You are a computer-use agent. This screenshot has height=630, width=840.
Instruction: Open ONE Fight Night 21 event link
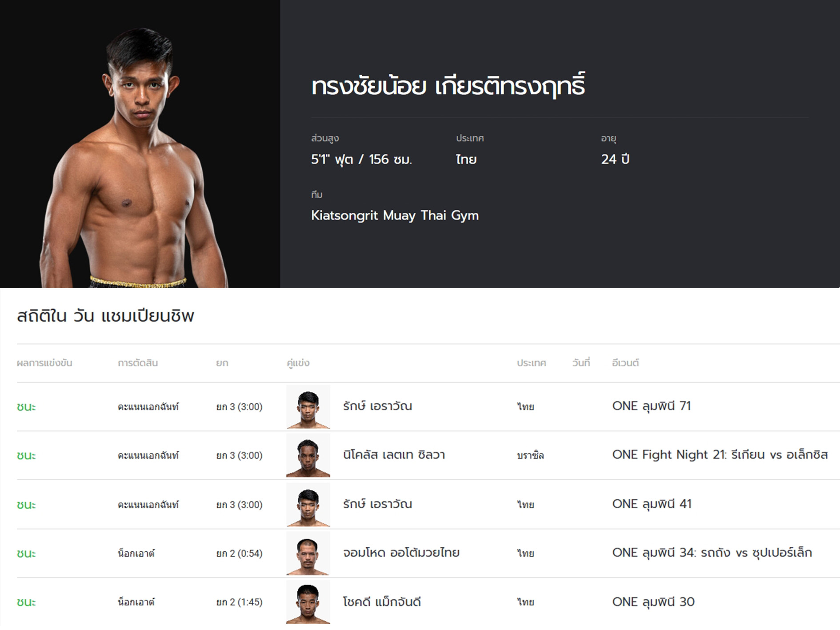(x=720, y=455)
